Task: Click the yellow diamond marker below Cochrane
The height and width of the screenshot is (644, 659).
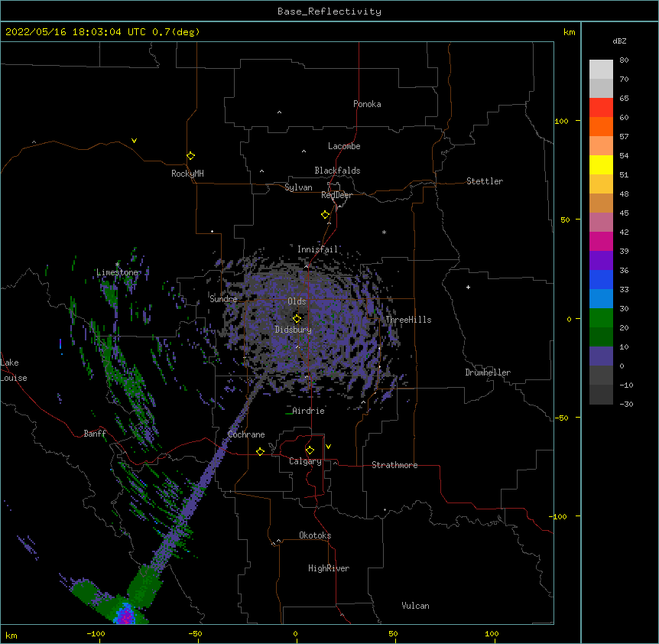Action: tap(260, 451)
